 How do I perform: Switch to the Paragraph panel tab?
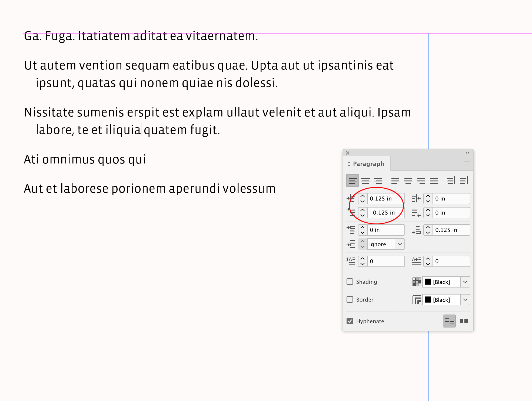(x=368, y=164)
